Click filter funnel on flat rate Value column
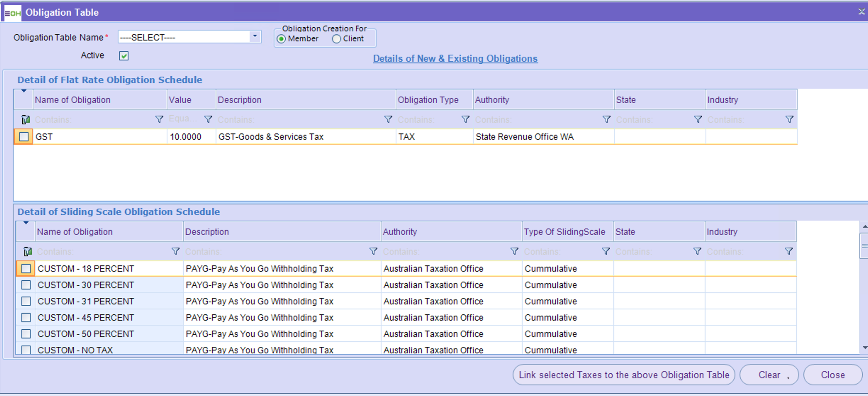The image size is (868, 396). coord(208,119)
